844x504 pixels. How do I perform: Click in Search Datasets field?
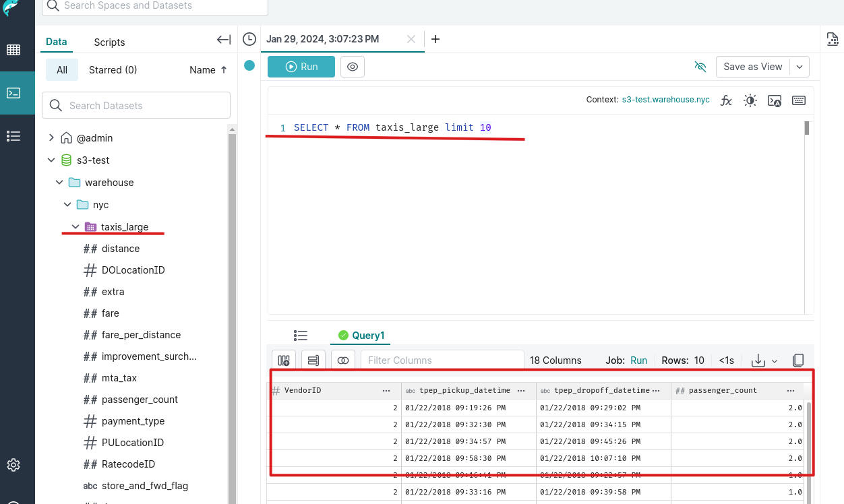(x=136, y=105)
